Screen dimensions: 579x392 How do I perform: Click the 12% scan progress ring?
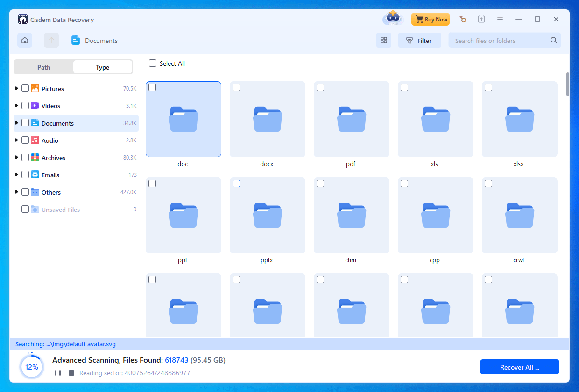click(x=32, y=367)
